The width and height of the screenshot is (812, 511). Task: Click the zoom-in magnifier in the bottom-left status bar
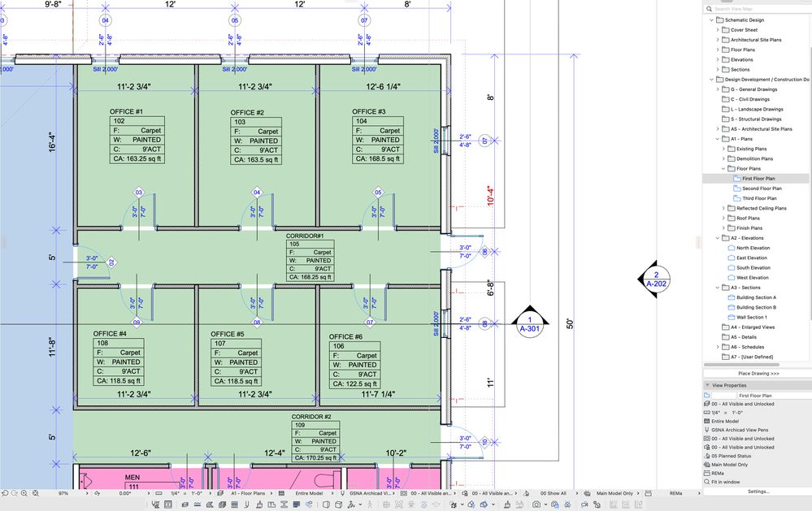tap(23, 493)
